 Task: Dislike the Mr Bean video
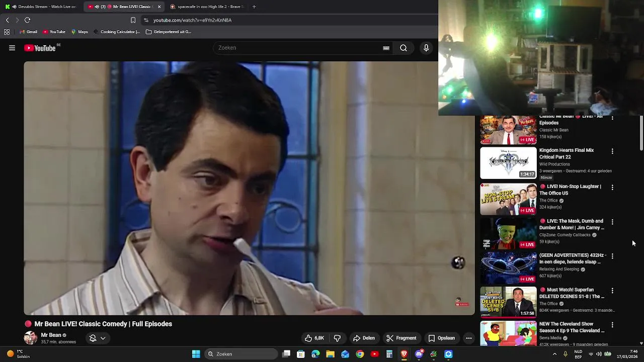click(x=337, y=338)
